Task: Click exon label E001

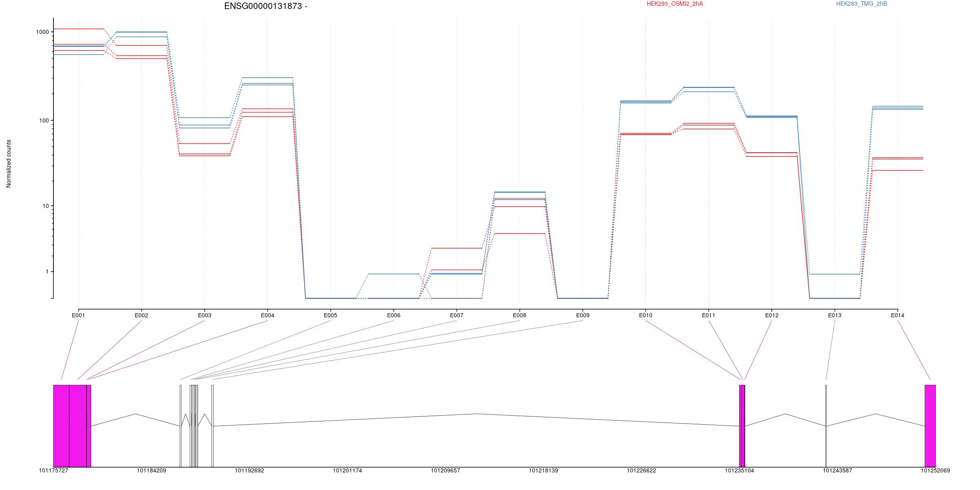Action: coord(78,315)
